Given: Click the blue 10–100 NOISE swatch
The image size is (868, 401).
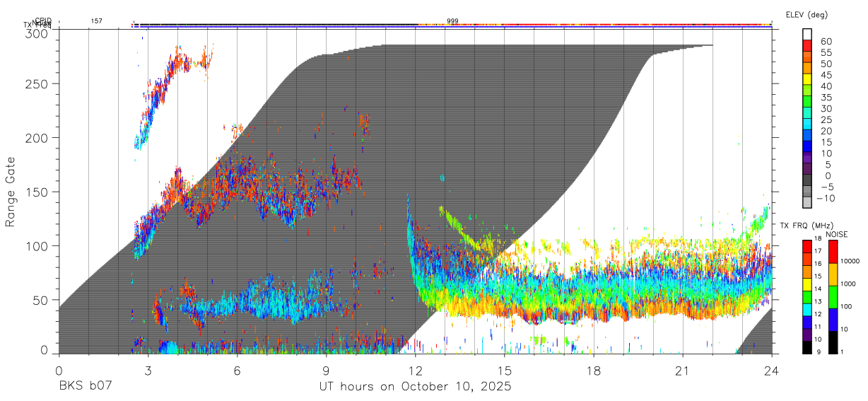Looking at the screenshot, I should click(833, 319).
